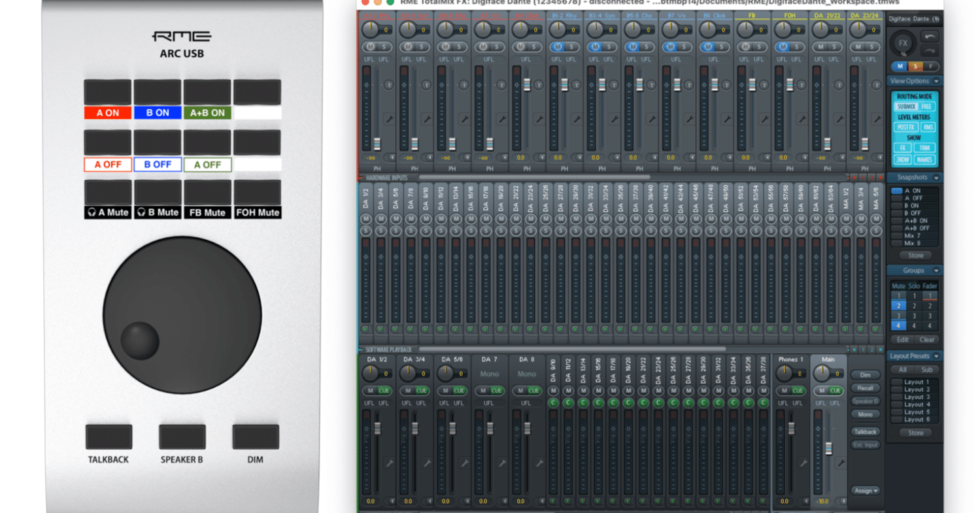Open the B8 Click channel wrench settings

[726, 118]
